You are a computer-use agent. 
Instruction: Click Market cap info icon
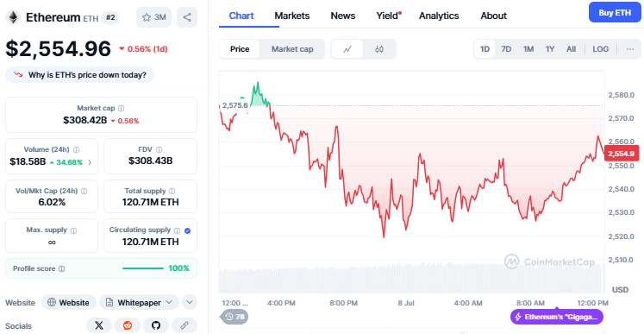click(x=122, y=108)
